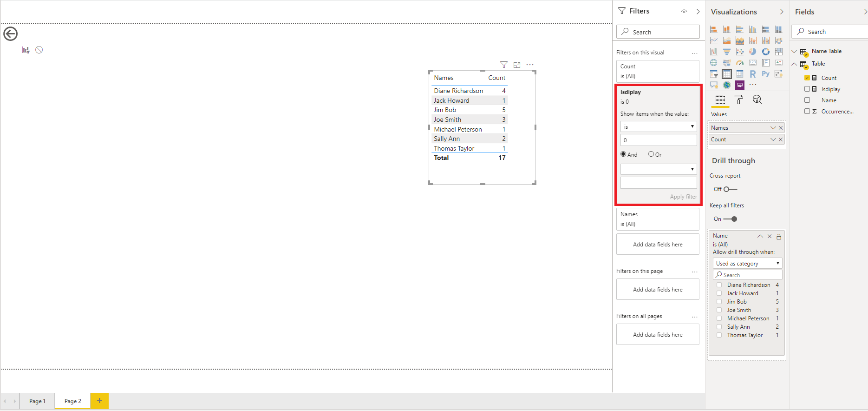Select the Scatter chart visual
868x411 pixels.
[x=740, y=52]
